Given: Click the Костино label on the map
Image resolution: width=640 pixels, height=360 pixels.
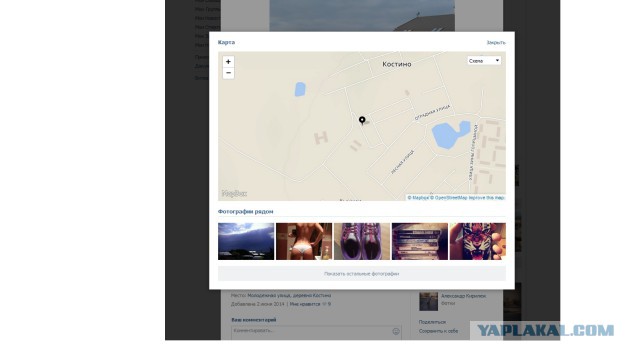Looking at the screenshot, I should 397,64.
